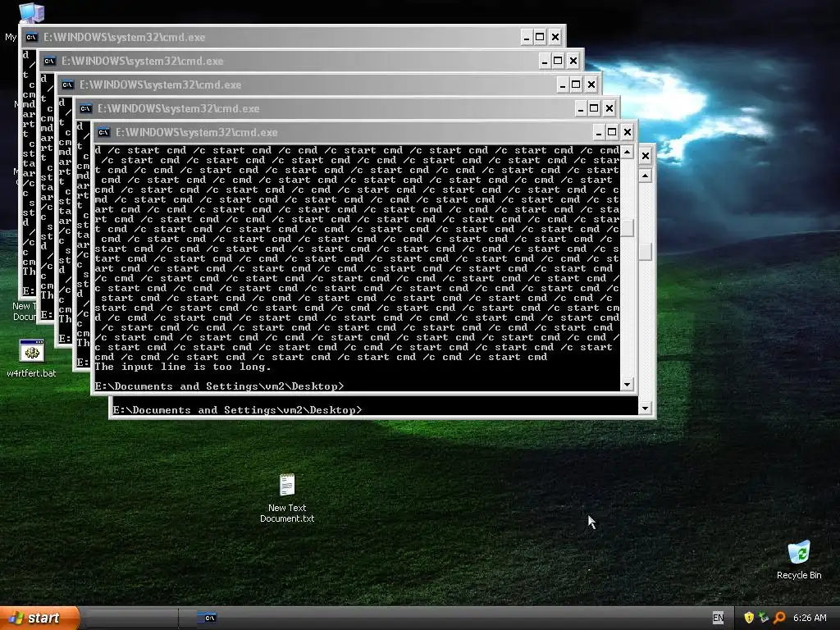Minimize the middle (third) cmd.exe window
This screenshot has width=840, height=630.
tap(563, 84)
